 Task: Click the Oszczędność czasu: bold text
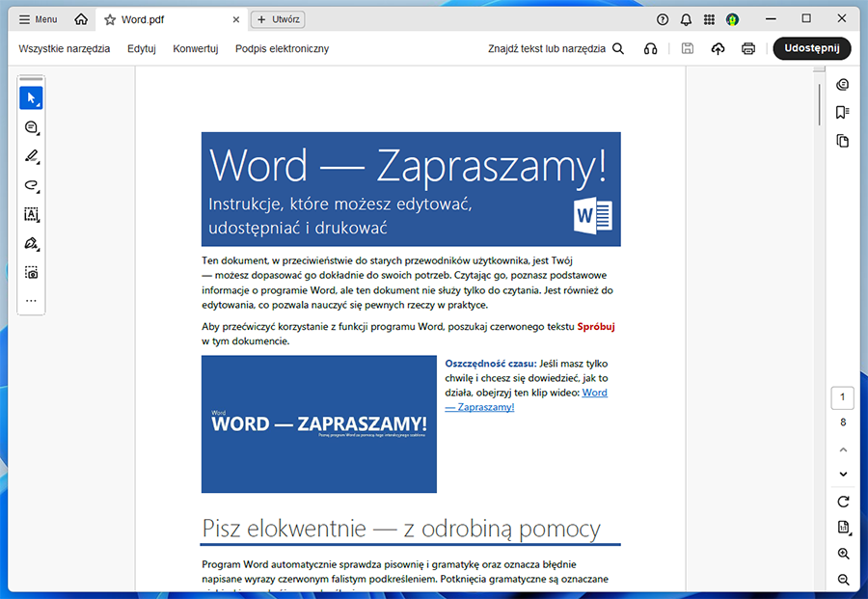tap(491, 364)
